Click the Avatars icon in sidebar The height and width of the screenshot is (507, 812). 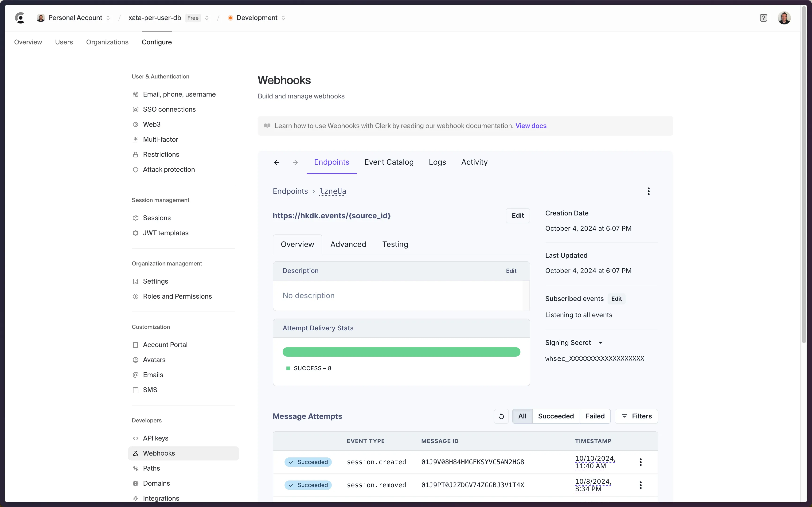[x=135, y=360]
